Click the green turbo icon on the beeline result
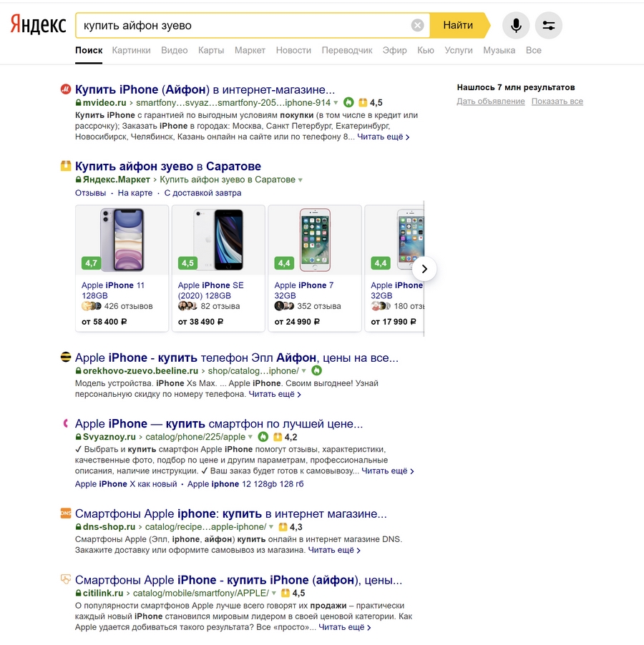Image resolution: width=644 pixels, height=645 pixels. pyautogui.click(x=316, y=370)
